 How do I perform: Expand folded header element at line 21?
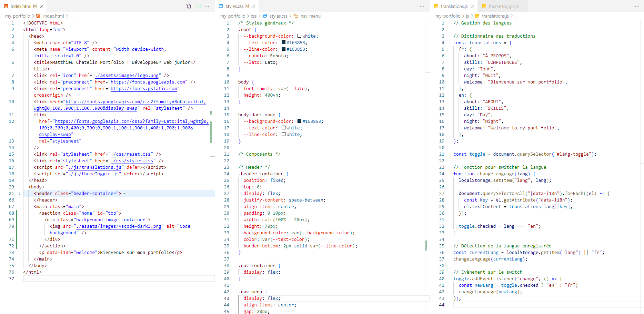pyautogui.click(x=19, y=194)
